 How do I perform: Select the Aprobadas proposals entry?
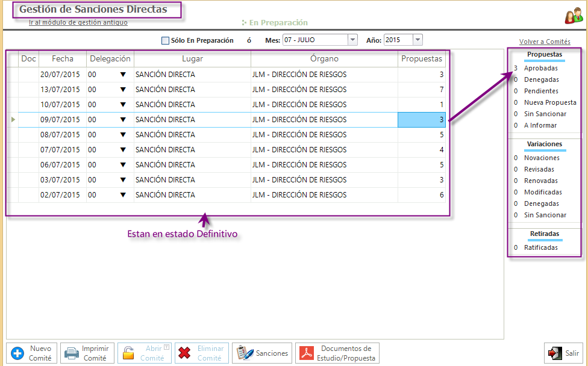(x=541, y=68)
